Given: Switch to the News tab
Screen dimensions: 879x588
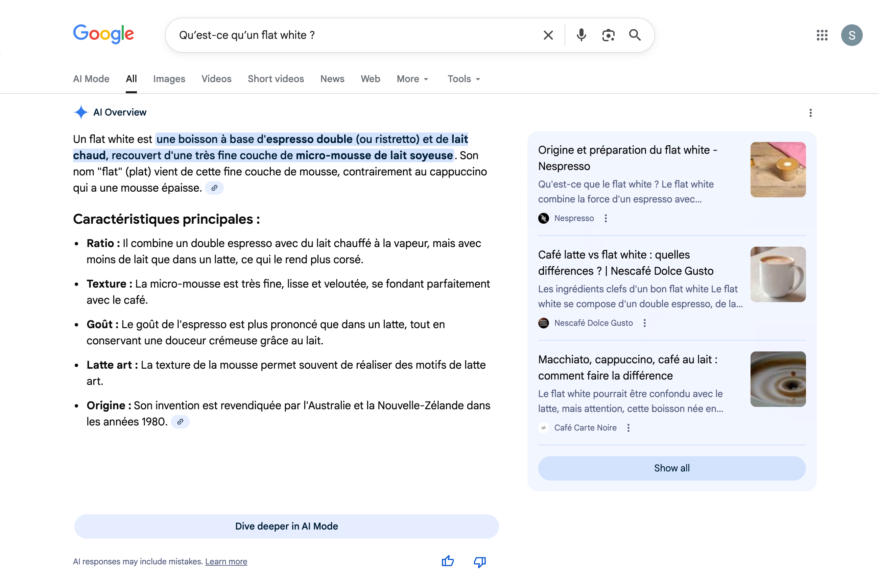Looking at the screenshot, I should [332, 79].
